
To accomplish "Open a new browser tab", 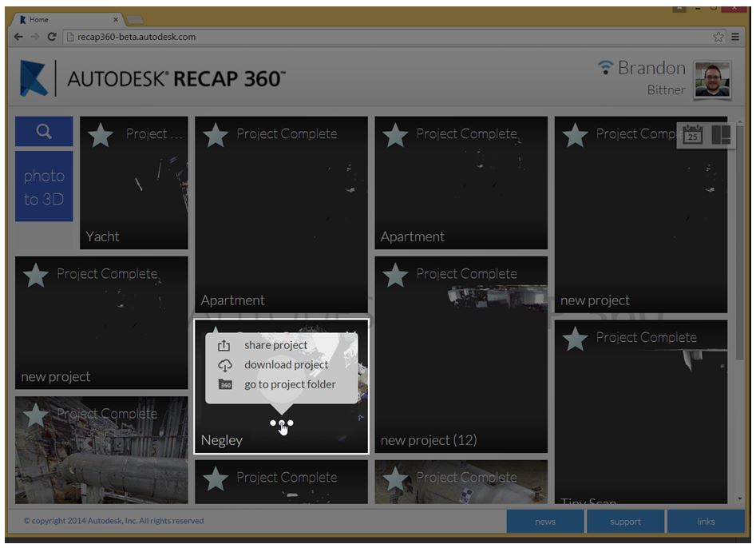I will pos(135,20).
